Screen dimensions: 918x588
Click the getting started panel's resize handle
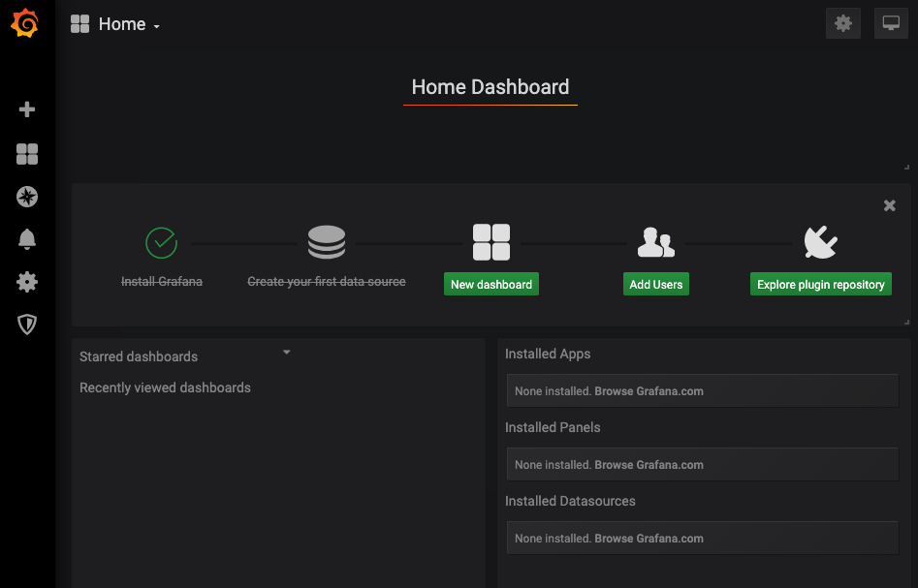coord(906,322)
